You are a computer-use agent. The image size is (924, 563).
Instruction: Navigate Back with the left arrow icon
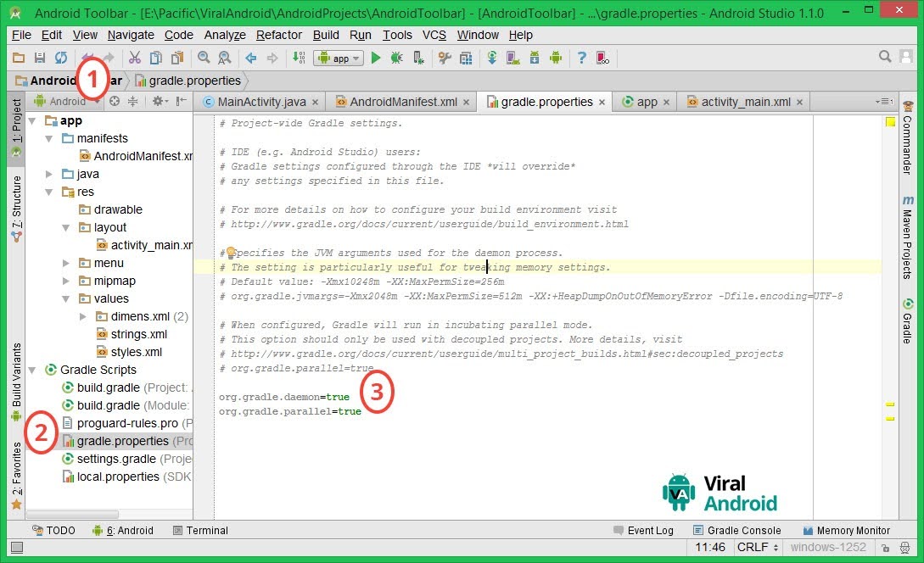[251, 58]
